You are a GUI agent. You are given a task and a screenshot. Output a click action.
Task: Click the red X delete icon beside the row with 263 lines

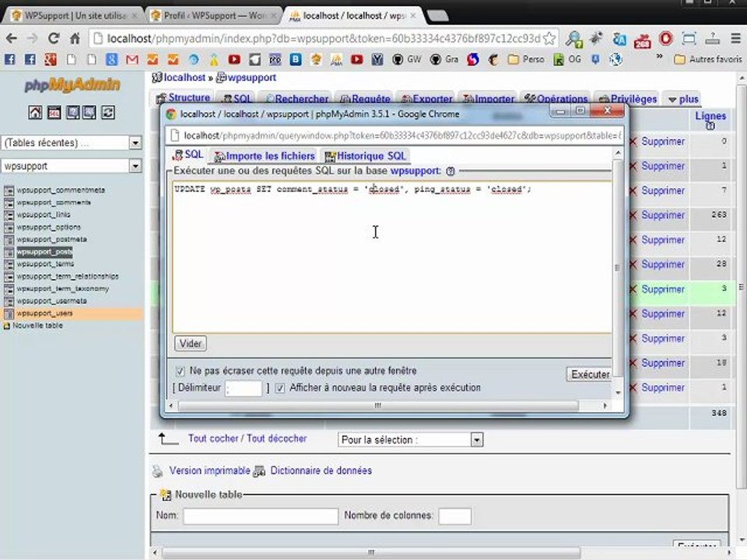pyautogui.click(x=633, y=215)
